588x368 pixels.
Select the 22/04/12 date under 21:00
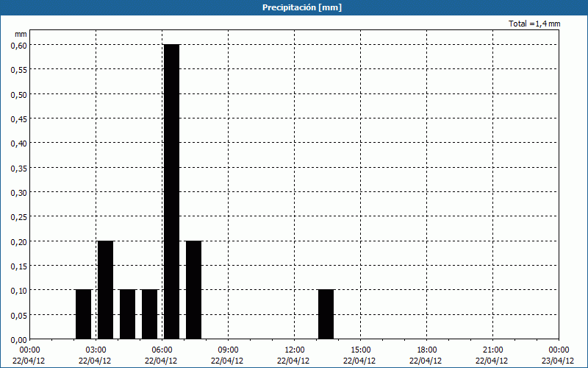pyautogui.click(x=492, y=361)
